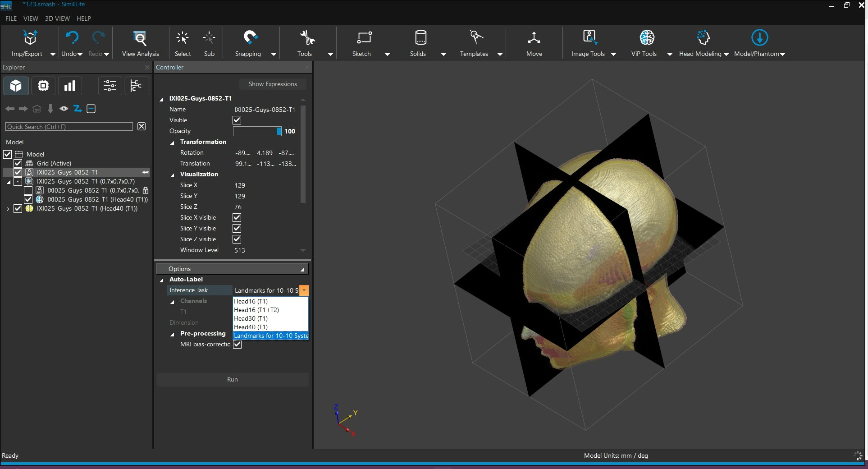
Task: Disable MRI bias-correction checkbox
Action: tap(237, 344)
